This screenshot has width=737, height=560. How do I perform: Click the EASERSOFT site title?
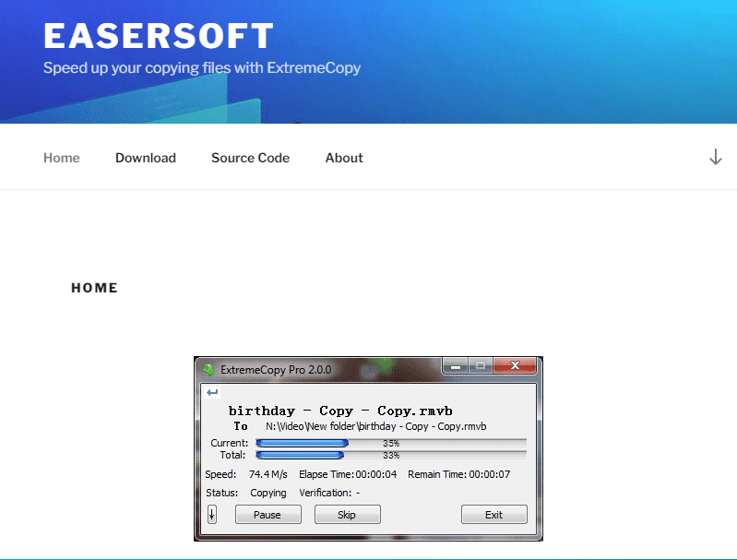pyautogui.click(x=159, y=36)
